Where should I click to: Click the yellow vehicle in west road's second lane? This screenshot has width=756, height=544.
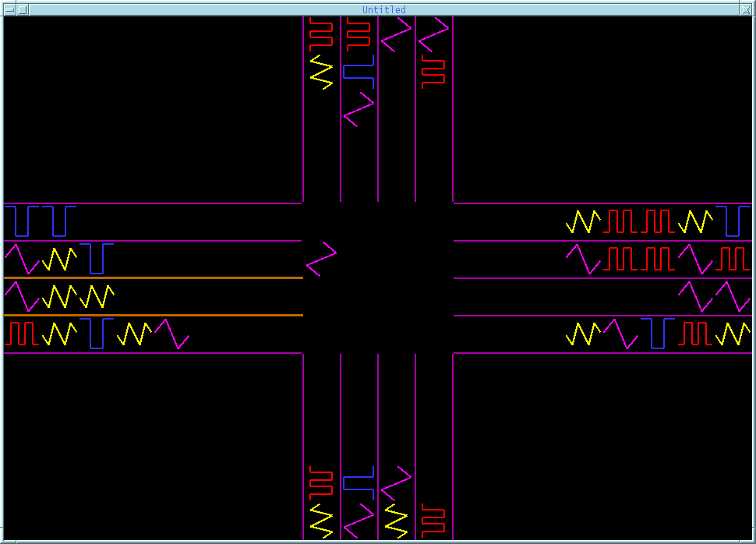click(x=59, y=259)
